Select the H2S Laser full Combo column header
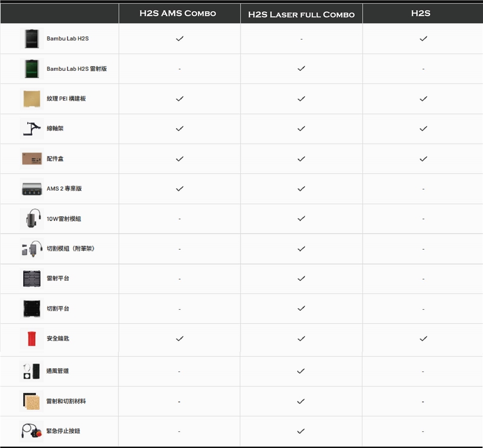The width and height of the screenshot is (483, 448). (x=301, y=14)
